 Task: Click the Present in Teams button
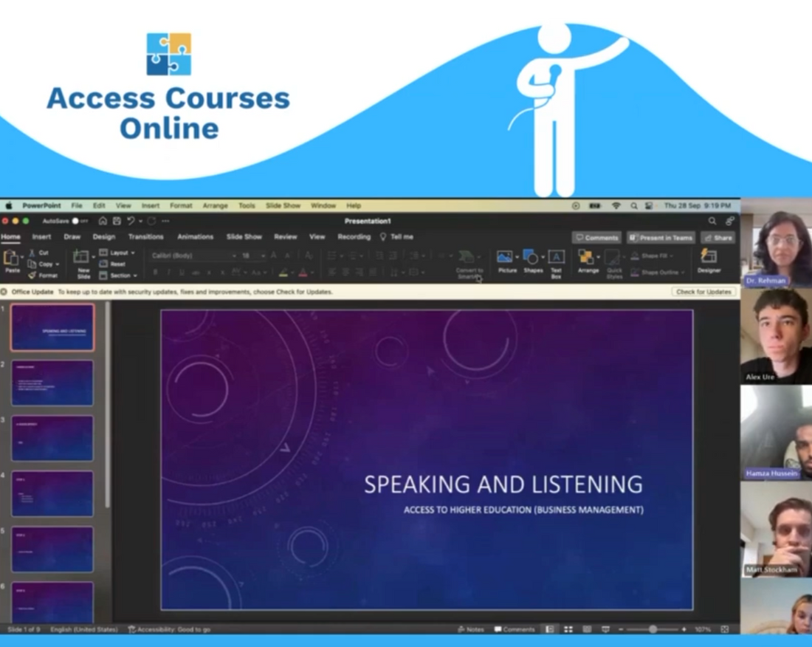pos(661,238)
